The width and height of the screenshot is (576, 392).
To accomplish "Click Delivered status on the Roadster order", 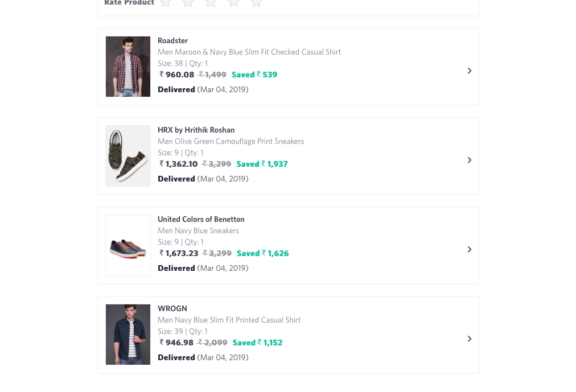I will point(176,89).
